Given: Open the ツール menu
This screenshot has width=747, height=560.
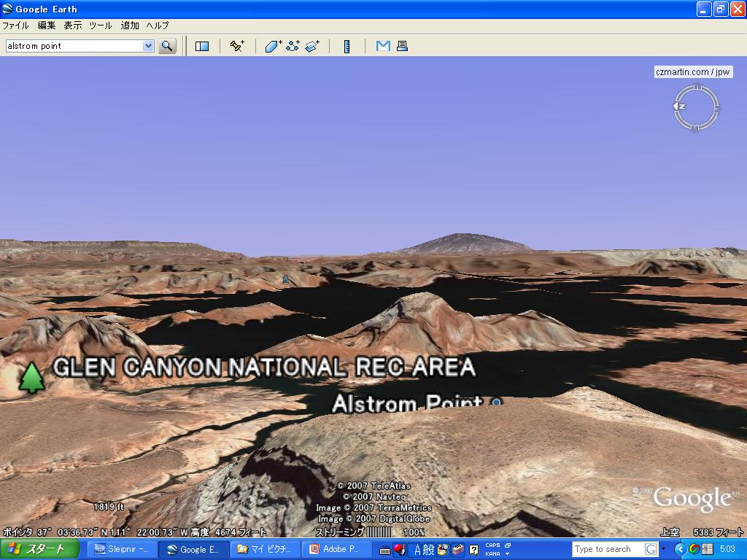Looking at the screenshot, I should click(x=101, y=26).
